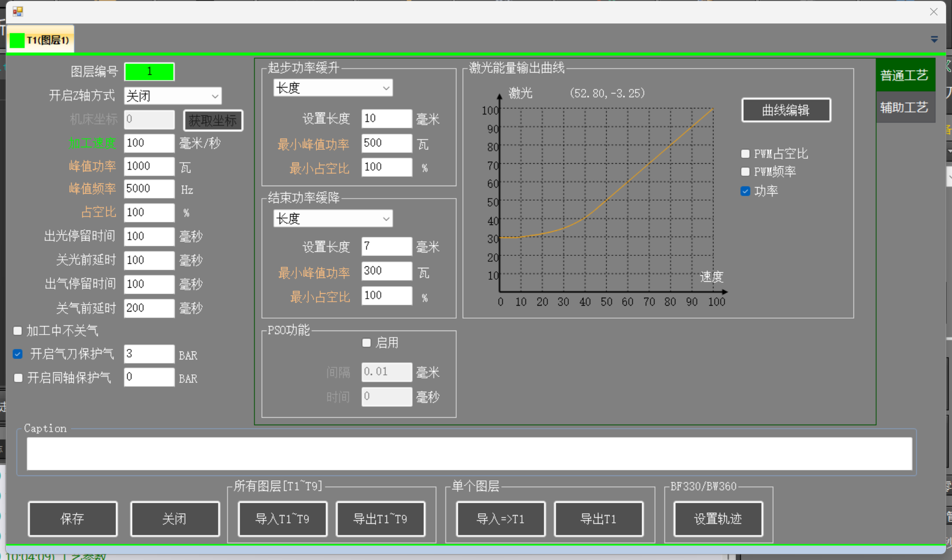This screenshot has width=952, height=560.
Task: Expand the 开启Z轴方式 dropdown
Action: tap(172, 96)
